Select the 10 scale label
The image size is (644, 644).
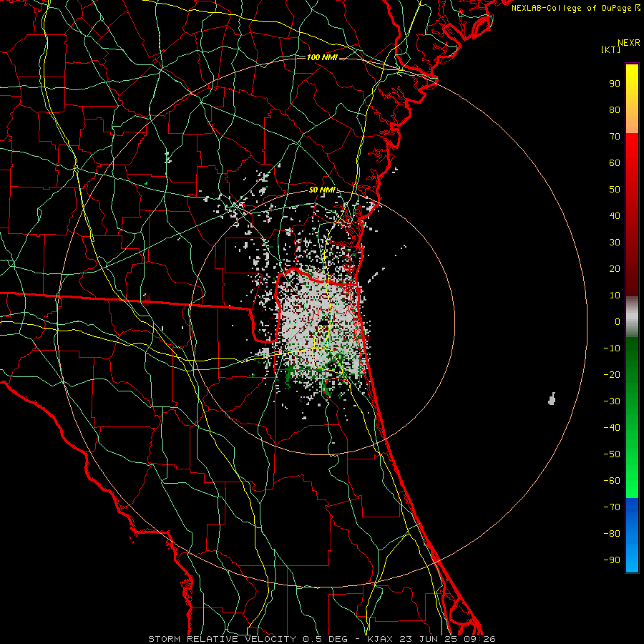[615, 296]
